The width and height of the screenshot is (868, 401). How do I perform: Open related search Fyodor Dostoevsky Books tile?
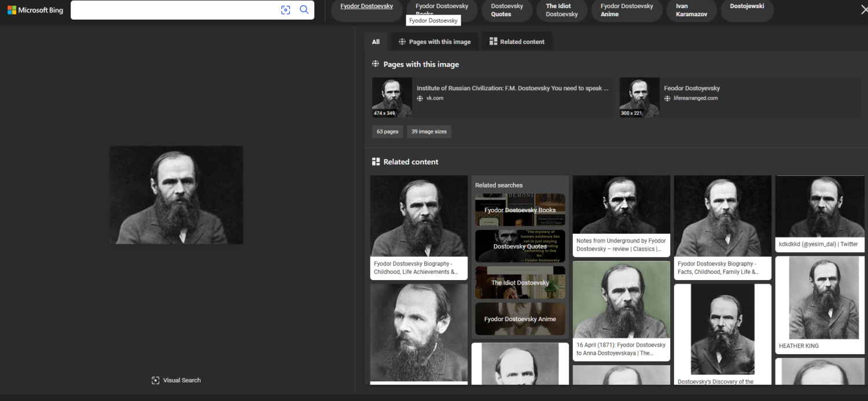(520, 210)
